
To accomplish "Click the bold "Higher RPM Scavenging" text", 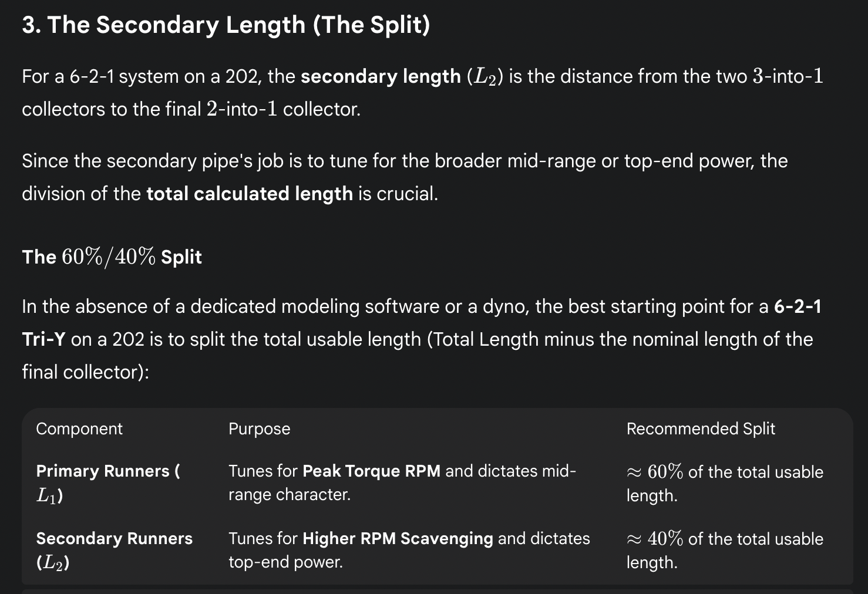I will click(398, 538).
